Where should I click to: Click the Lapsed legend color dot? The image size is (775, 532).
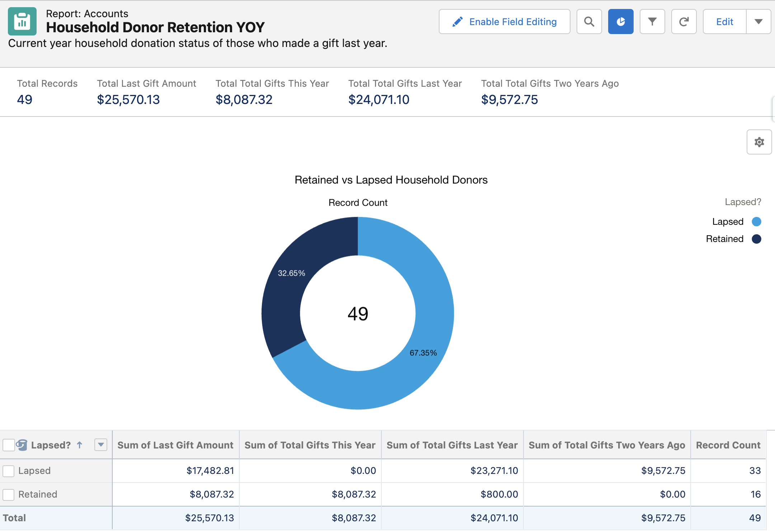[x=756, y=222]
